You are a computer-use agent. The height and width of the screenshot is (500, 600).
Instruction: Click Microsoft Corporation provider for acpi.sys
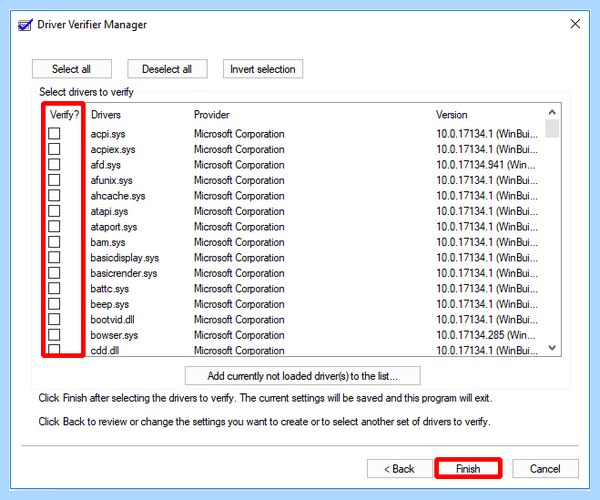pos(239,134)
